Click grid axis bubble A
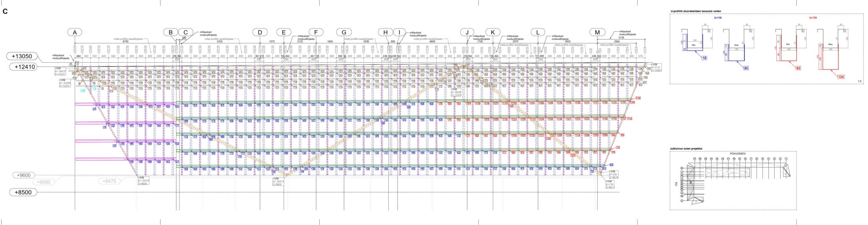The image size is (868, 225). coord(75,33)
